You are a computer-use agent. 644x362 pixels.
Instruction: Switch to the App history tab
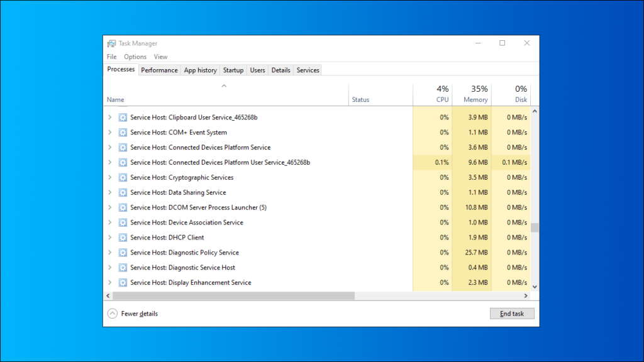(x=201, y=70)
